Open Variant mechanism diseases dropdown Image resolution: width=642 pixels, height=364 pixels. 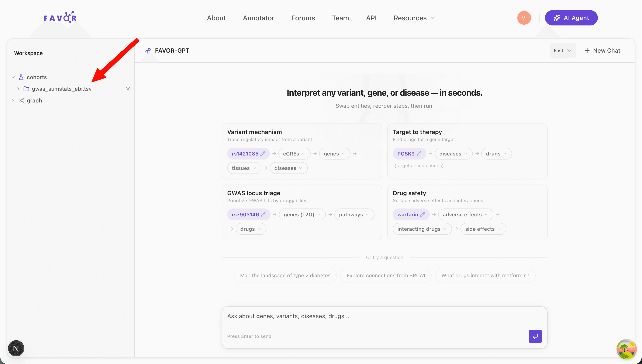pyautogui.click(x=289, y=168)
